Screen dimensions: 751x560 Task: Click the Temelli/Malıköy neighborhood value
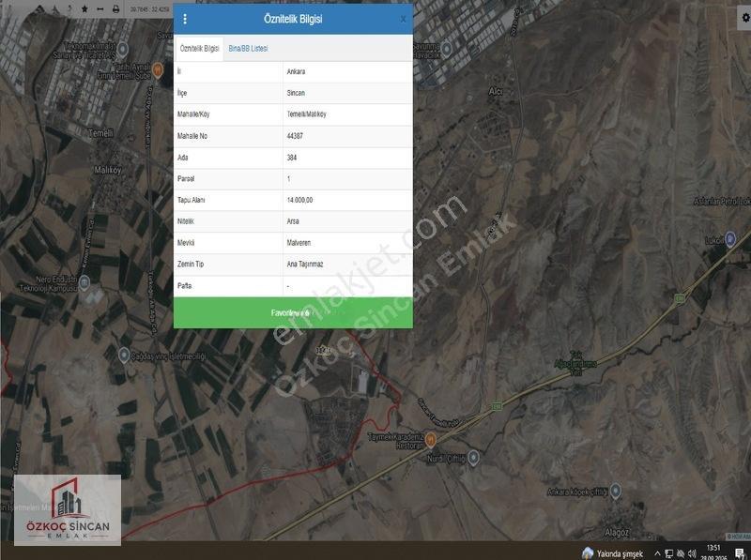(x=307, y=114)
